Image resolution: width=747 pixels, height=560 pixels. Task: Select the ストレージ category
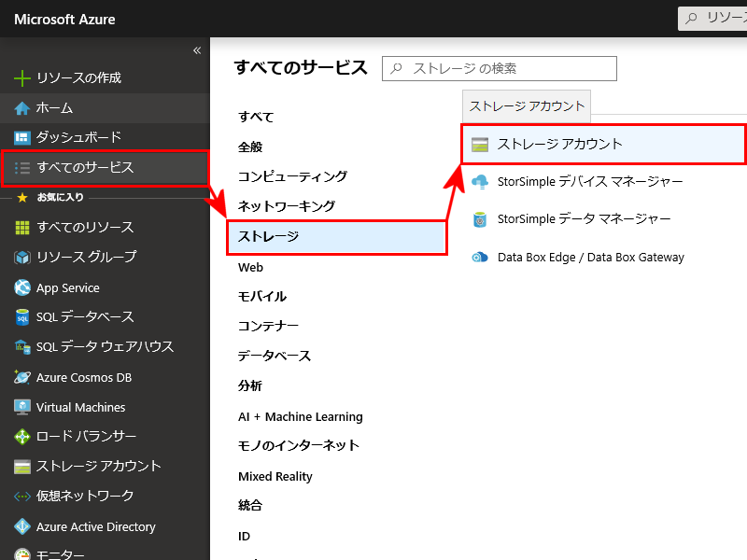(337, 237)
